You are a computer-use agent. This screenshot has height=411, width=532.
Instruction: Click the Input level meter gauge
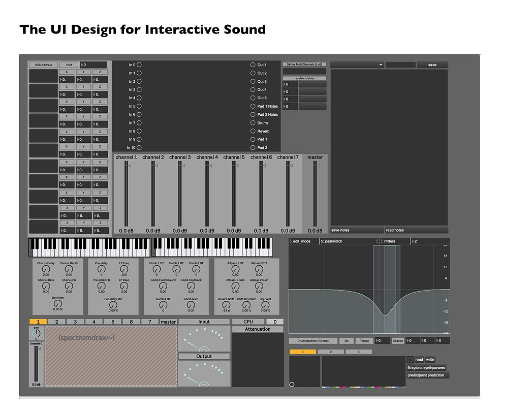[x=204, y=338]
